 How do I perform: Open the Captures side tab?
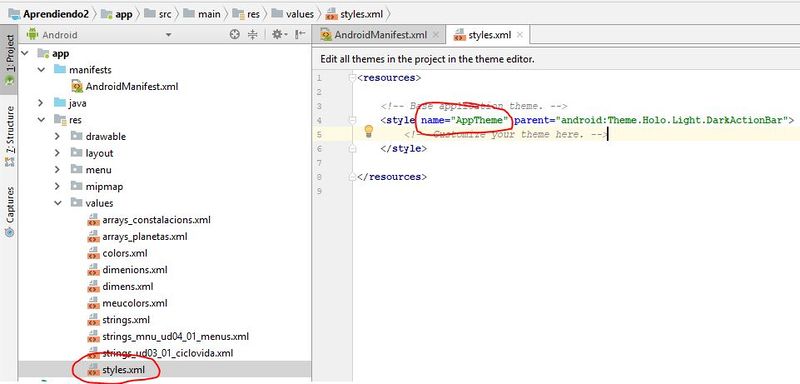tap(9, 211)
